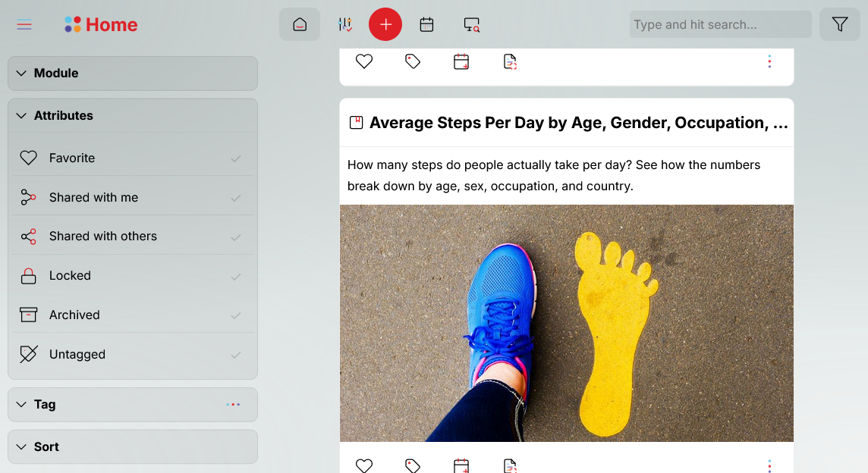Open the Tag section colored dots menu
This screenshot has height=473, width=868.
pyautogui.click(x=233, y=405)
